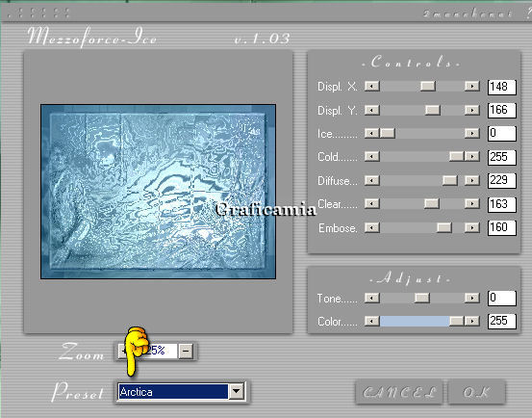Image resolution: width=532 pixels, height=418 pixels.
Task: Click the right arrow of the Diffuse slider
Action: [x=472, y=180]
